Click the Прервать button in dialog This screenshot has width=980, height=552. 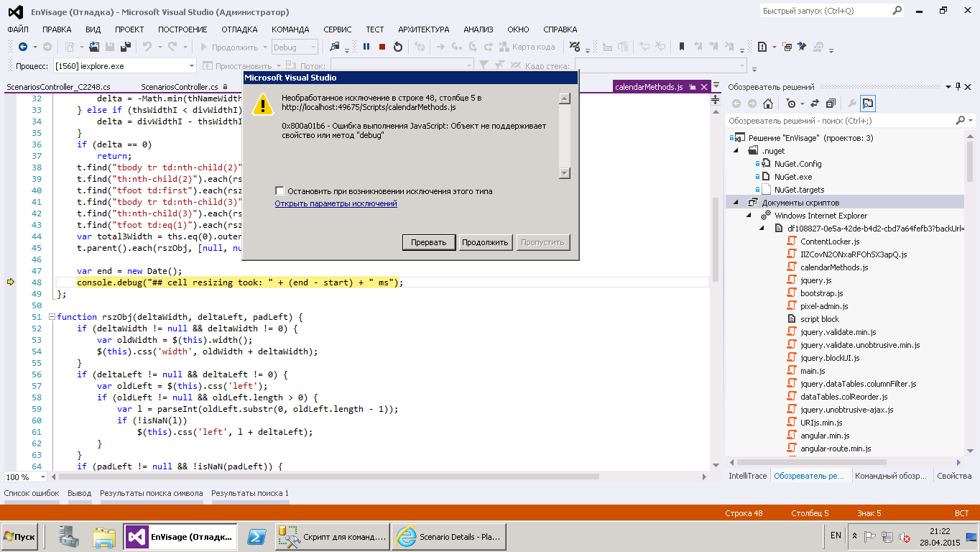[428, 242]
